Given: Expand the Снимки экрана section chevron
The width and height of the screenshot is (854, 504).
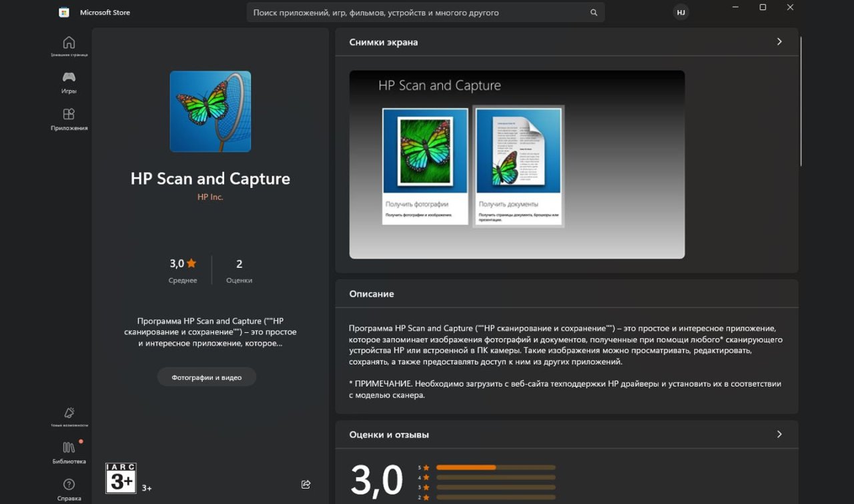Looking at the screenshot, I should click(779, 42).
